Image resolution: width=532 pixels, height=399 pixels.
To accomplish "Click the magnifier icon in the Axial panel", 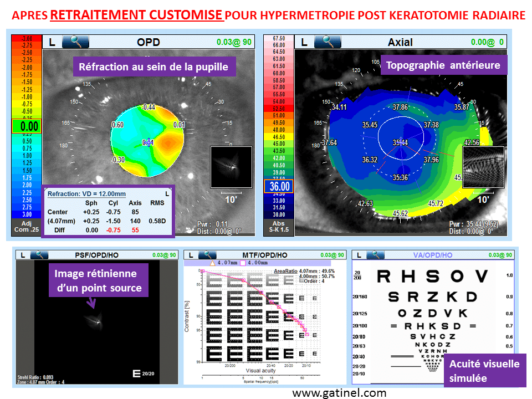I will pyautogui.click(x=328, y=42).
